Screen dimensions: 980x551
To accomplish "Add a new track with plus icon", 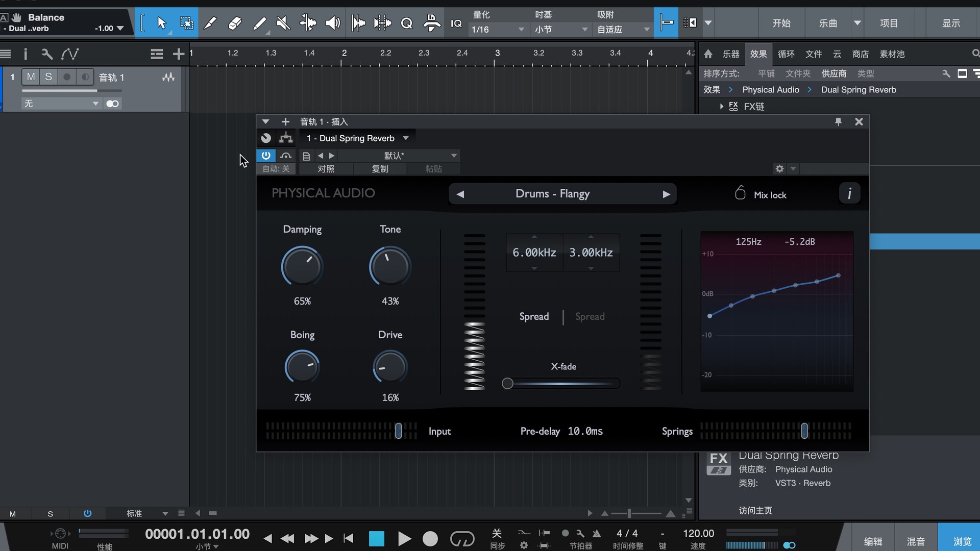I will click(178, 54).
